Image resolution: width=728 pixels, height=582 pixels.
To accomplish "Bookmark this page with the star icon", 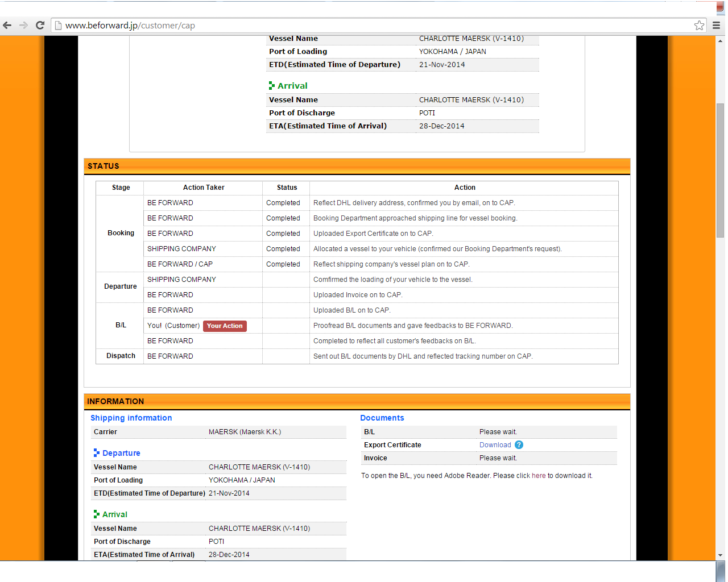I will click(x=699, y=25).
